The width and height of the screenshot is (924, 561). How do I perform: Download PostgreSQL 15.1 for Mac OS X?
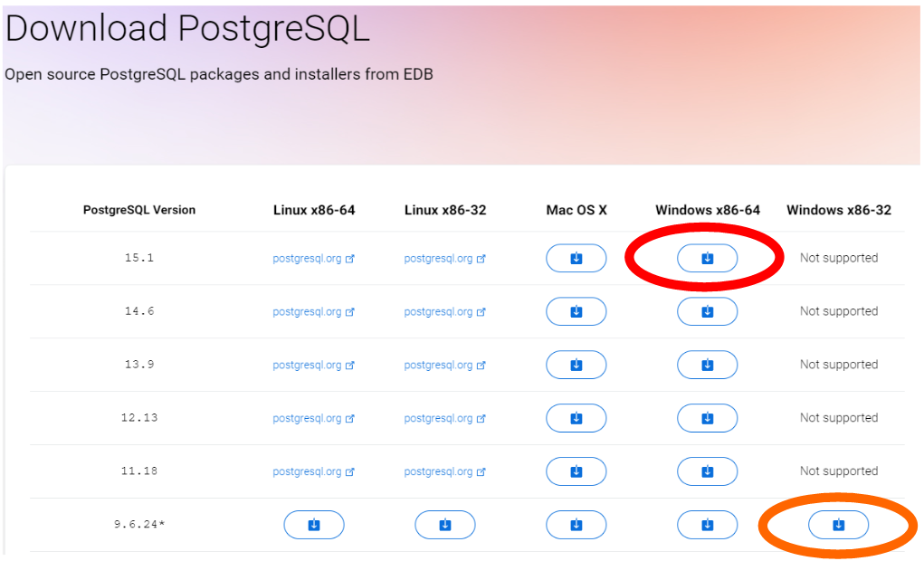click(576, 258)
